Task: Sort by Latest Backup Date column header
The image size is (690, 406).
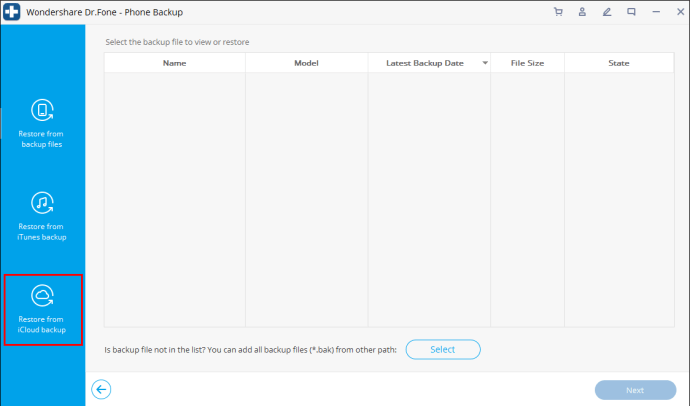Action: 429,63
